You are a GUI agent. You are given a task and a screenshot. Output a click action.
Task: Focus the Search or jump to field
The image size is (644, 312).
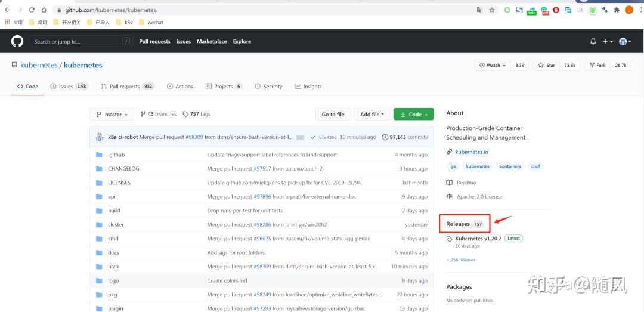tap(81, 42)
